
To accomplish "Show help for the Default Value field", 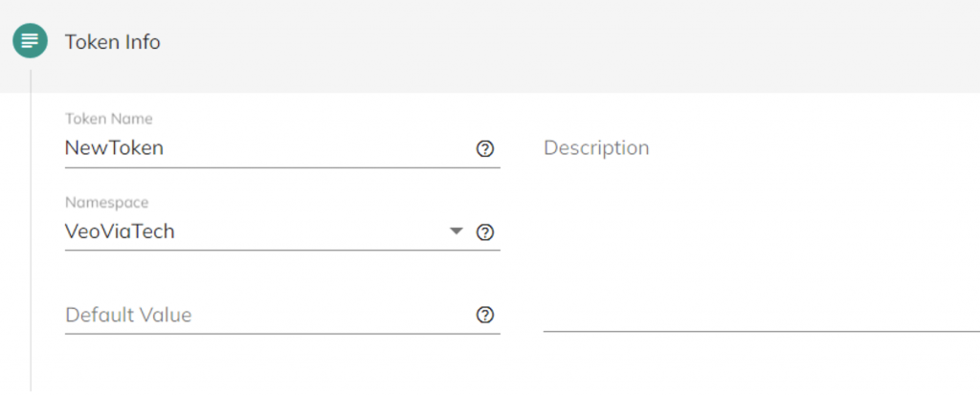I will [x=485, y=316].
